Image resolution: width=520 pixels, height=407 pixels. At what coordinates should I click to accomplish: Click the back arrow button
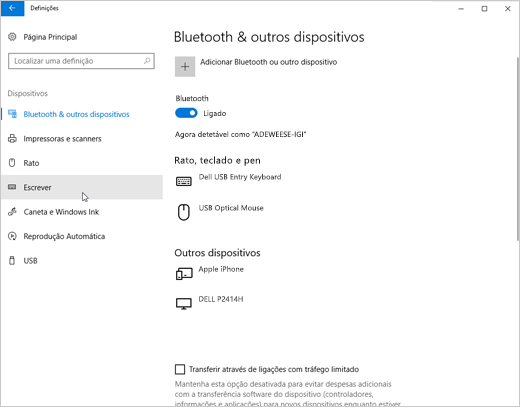[x=12, y=8]
